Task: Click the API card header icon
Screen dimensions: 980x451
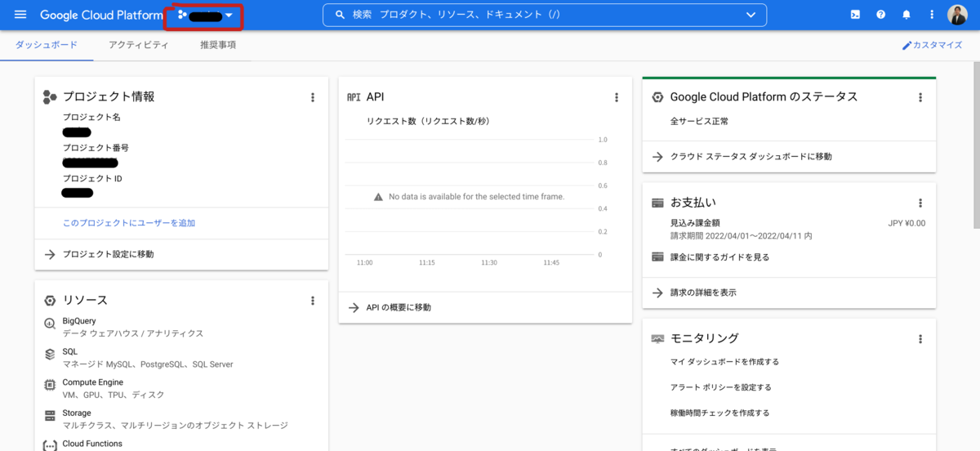Action: pyautogui.click(x=354, y=97)
